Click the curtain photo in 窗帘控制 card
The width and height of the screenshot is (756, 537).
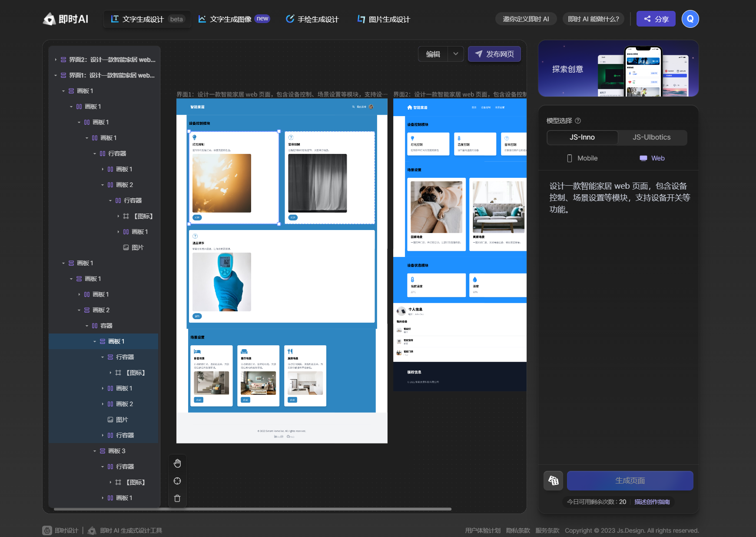pyautogui.click(x=318, y=183)
